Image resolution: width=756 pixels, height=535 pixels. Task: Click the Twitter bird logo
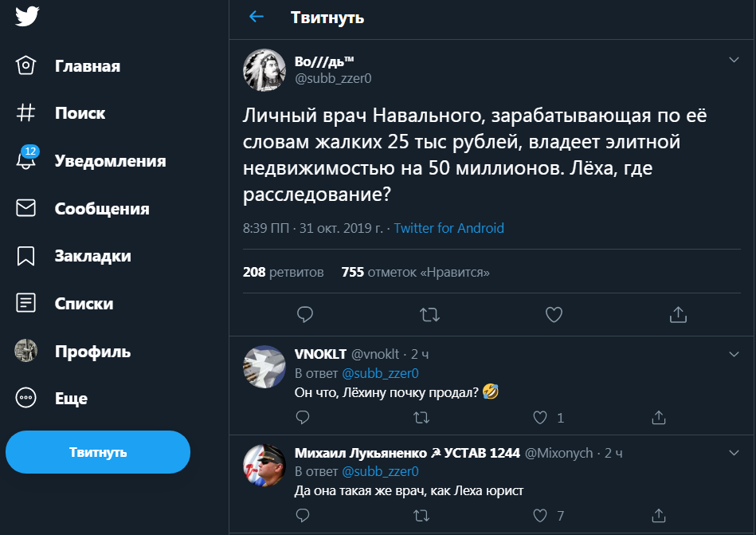click(x=27, y=17)
